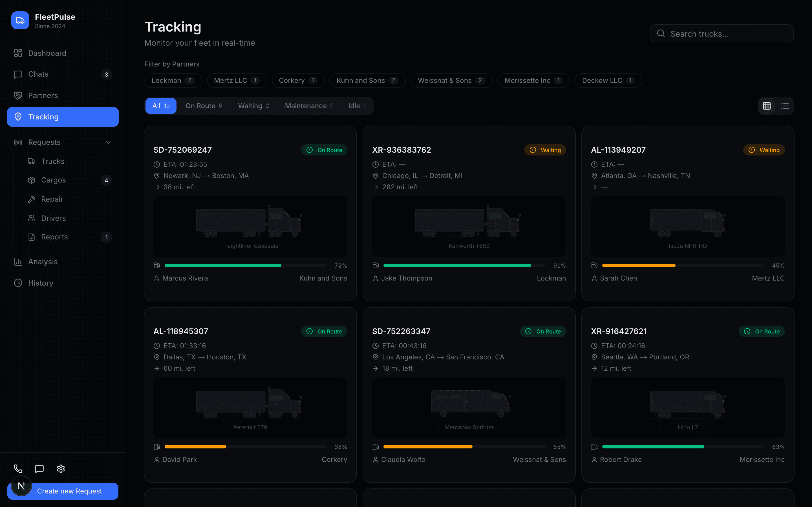Open Analysis chart icon in sidebar

point(18,262)
